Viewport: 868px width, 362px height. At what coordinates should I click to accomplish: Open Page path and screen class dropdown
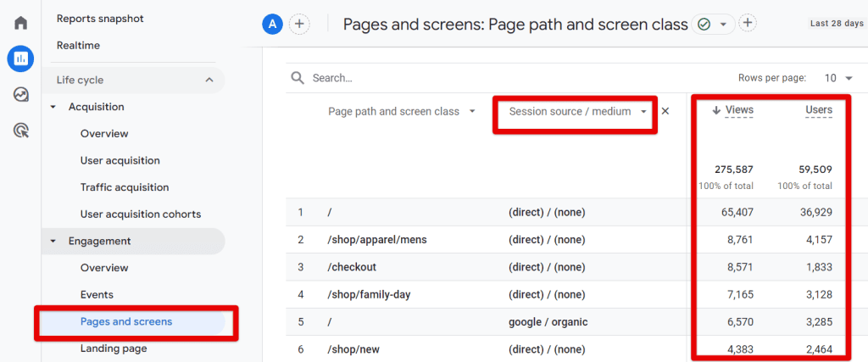click(472, 111)
